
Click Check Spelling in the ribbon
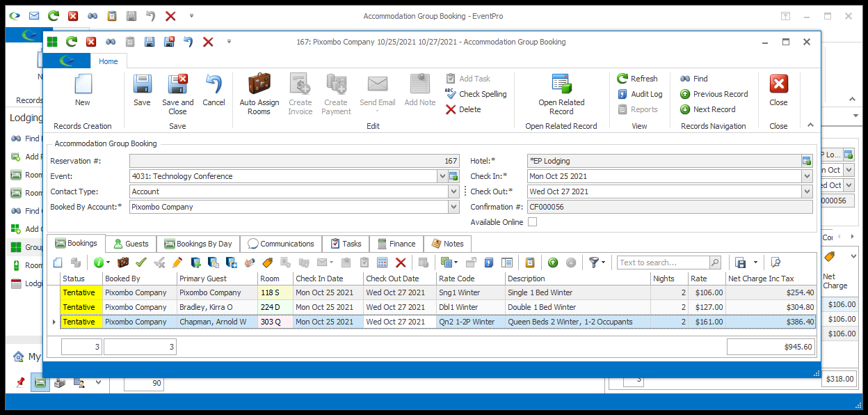pos(476,94)
